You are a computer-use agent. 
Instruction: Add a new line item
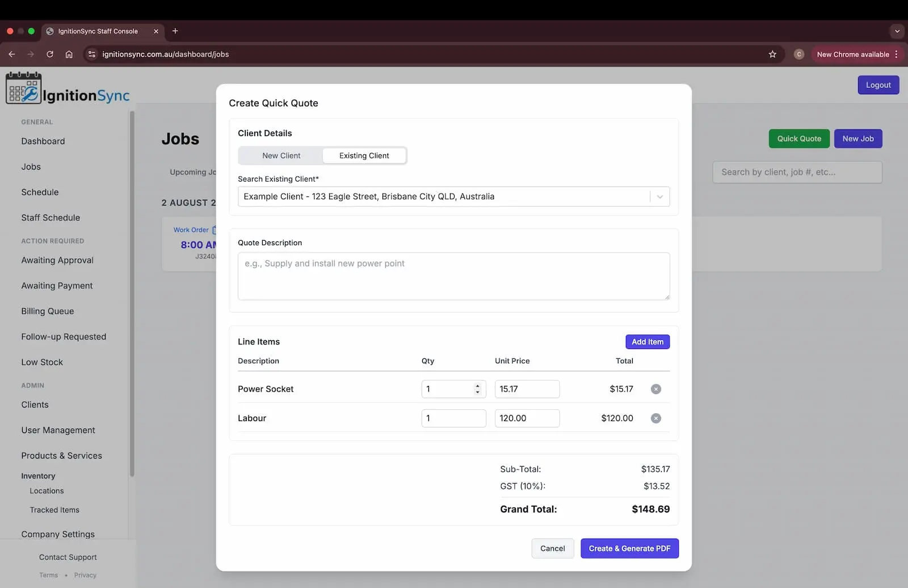click(647, 342)
